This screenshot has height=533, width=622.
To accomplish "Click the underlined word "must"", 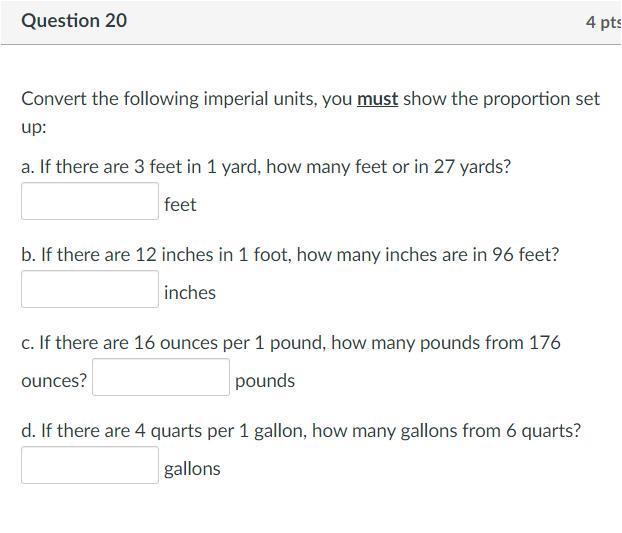I will tap(378, 99).
